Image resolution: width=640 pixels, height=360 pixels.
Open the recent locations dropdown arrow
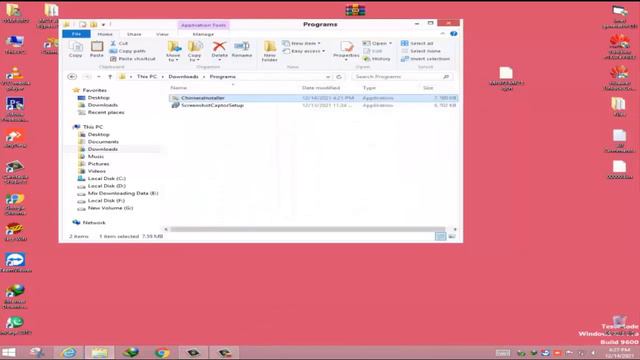pyautogui.click(x=99, y=77)
